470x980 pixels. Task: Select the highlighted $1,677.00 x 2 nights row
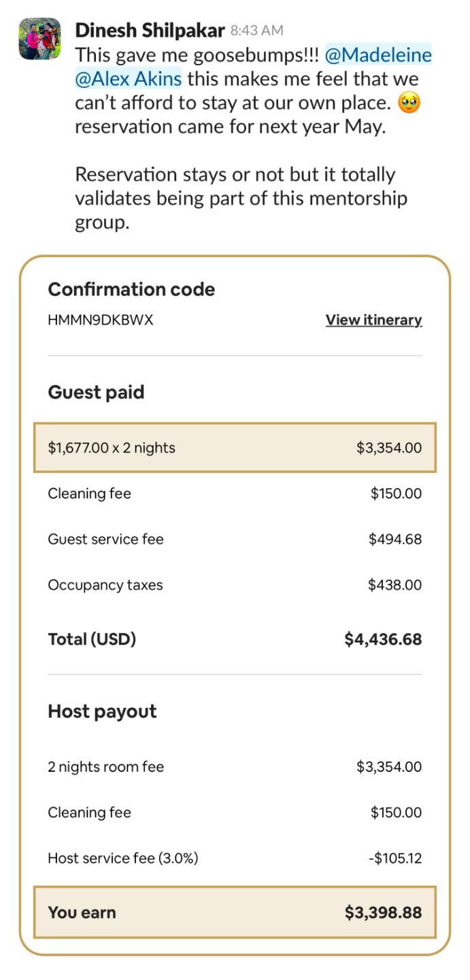(x=235, y=448)
